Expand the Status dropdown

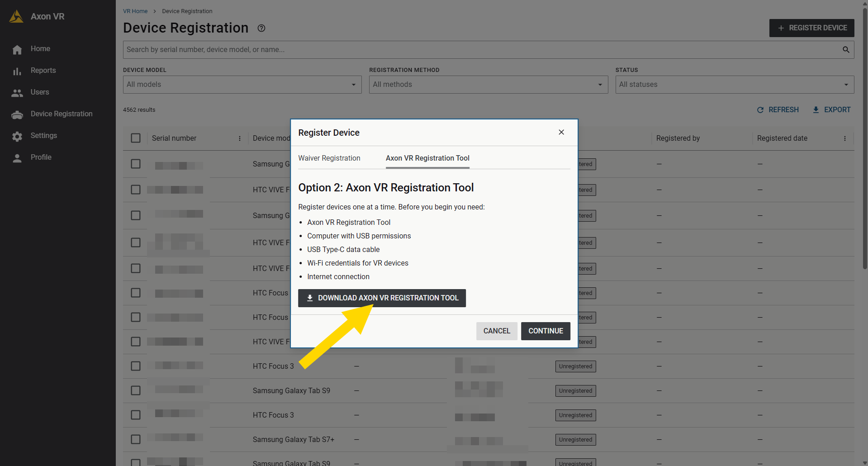click(735, 85)
